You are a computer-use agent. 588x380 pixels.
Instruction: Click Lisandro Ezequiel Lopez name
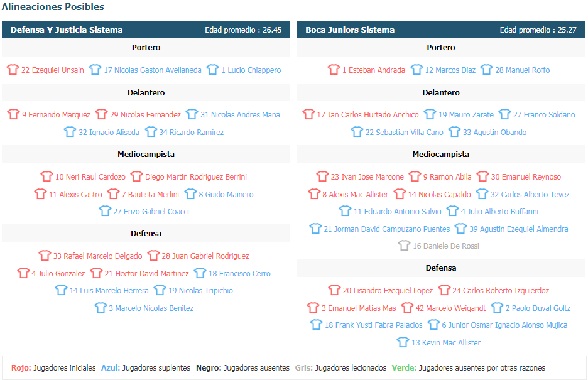(388, 291)
